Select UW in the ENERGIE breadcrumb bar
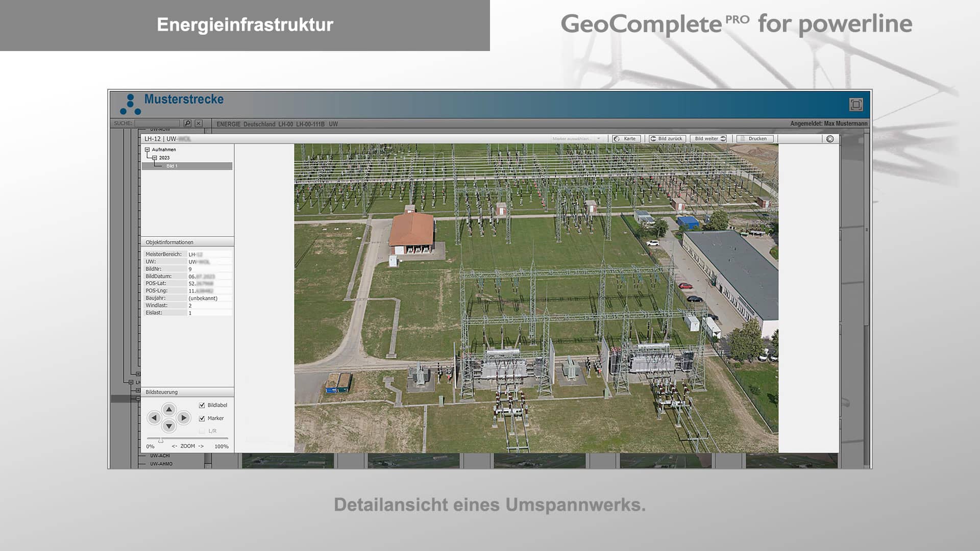 (x=332, y=123)
